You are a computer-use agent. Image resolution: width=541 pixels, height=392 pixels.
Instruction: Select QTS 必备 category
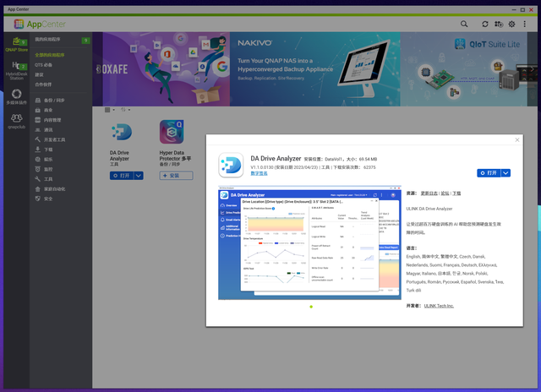(x=43, y=65)
